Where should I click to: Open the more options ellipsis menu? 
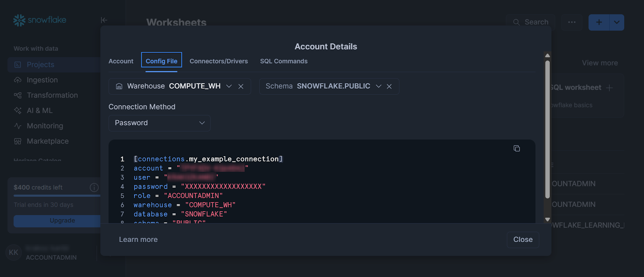click(x=572, y=22)
